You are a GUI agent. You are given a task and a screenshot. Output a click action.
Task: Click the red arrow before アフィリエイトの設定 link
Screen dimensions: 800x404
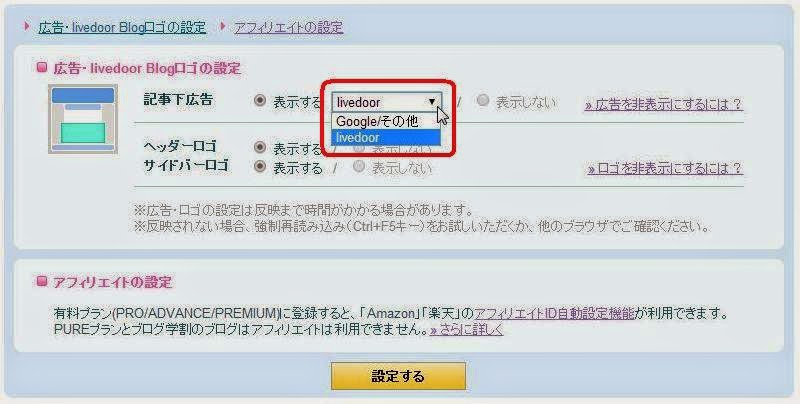point(222,27)
